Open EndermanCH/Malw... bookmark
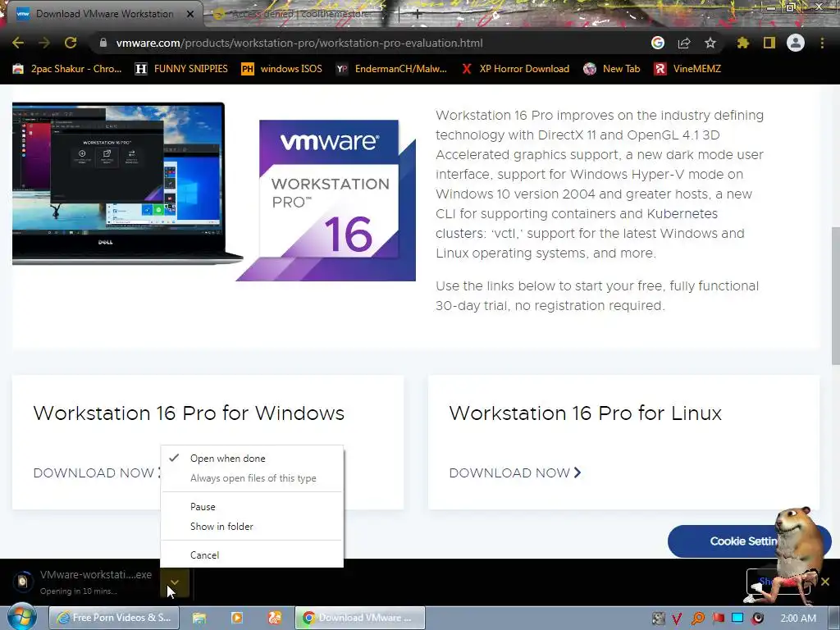 pyautogui.click(x=391, y=69)
